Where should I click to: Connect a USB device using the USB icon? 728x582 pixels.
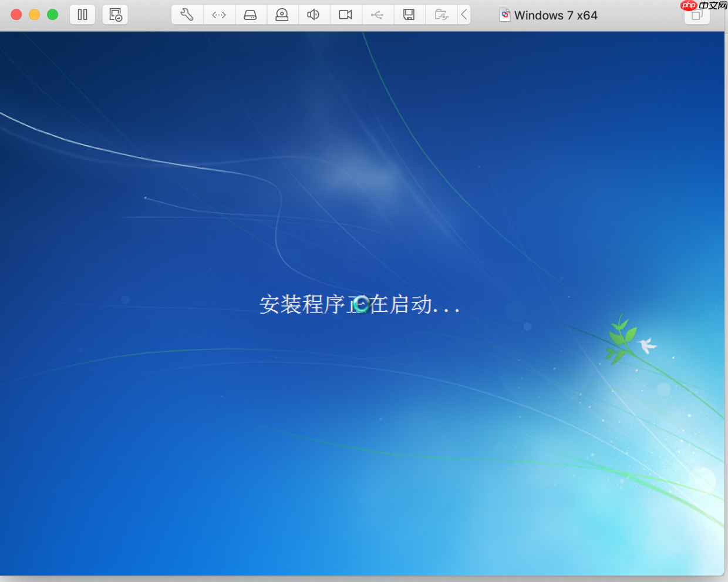point(378,15)
